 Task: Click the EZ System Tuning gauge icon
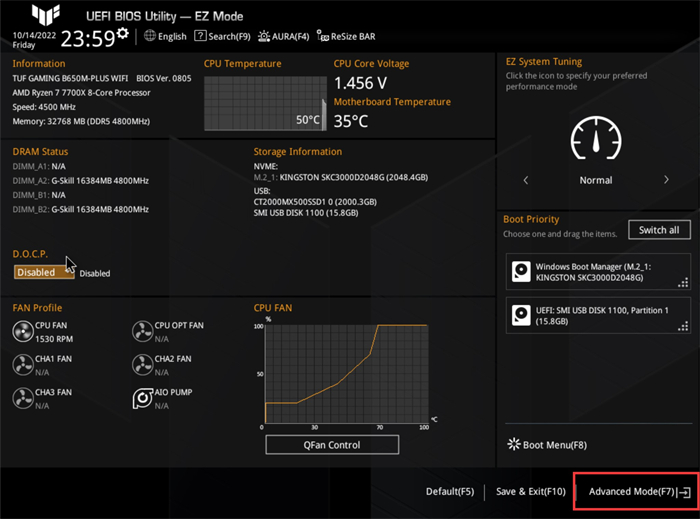(596, 138)
